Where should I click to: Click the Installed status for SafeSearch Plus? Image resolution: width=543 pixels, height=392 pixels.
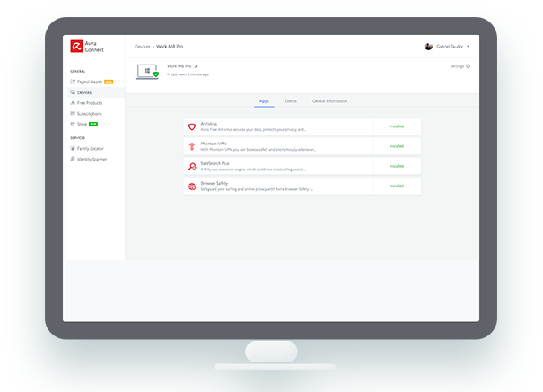click(397, 166)
